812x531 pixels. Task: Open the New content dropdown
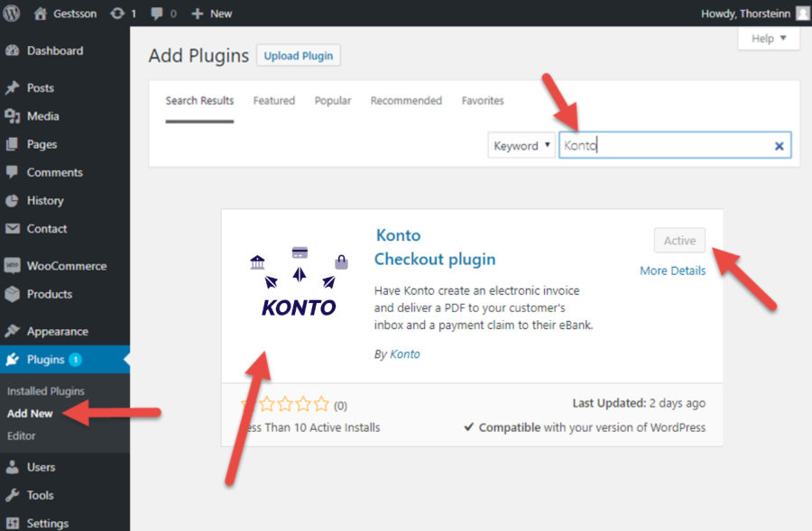coord(212,14)
